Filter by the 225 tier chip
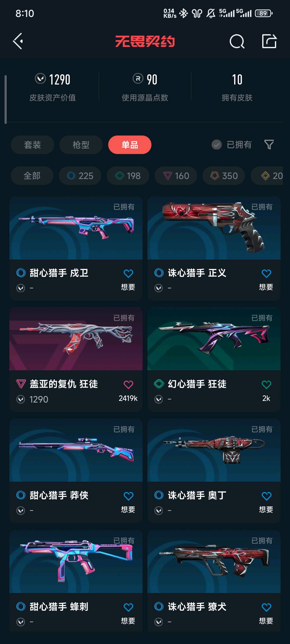 point(80,176)
